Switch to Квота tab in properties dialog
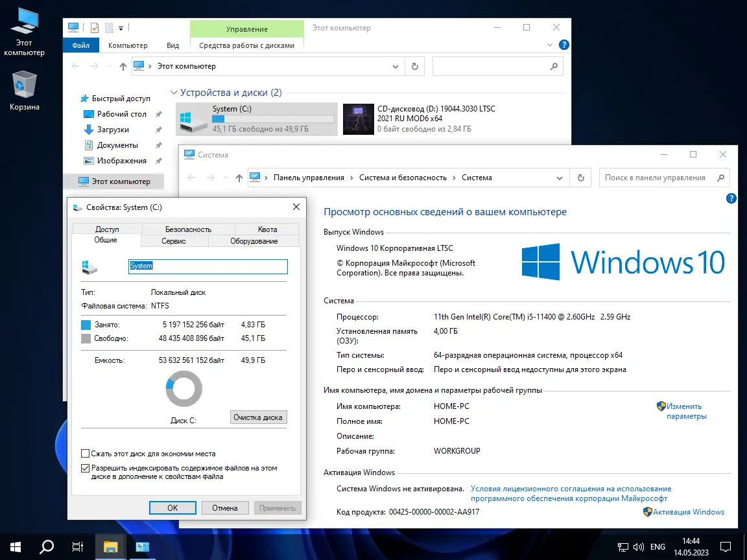 (x=267, y=229)
